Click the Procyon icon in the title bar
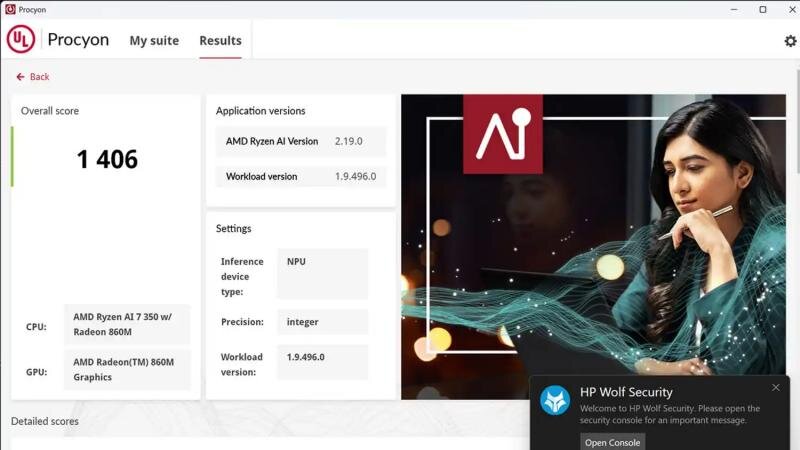The image size is (800, 450). coord(10,9)
